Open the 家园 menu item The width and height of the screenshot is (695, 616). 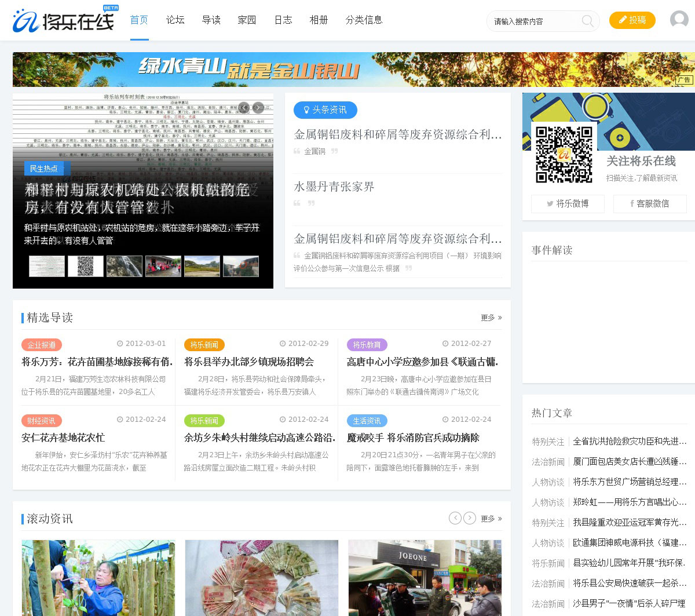247,20
